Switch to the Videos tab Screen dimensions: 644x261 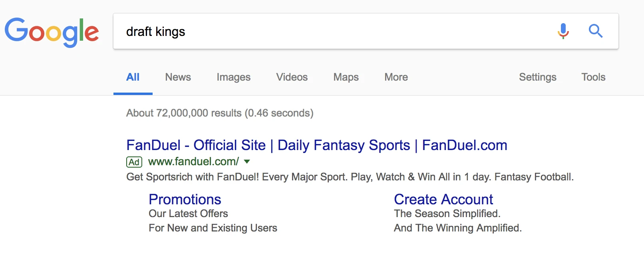coord(292,77)
